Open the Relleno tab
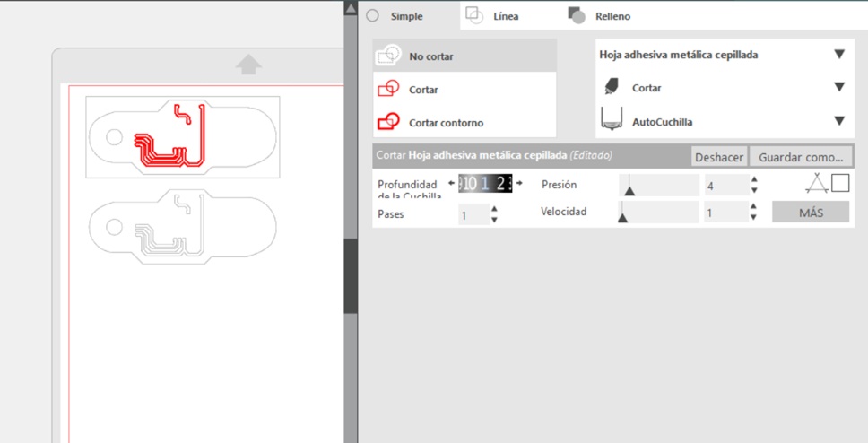Image resolution: width=868 pixels, height=443 pixels. point(612,16)
